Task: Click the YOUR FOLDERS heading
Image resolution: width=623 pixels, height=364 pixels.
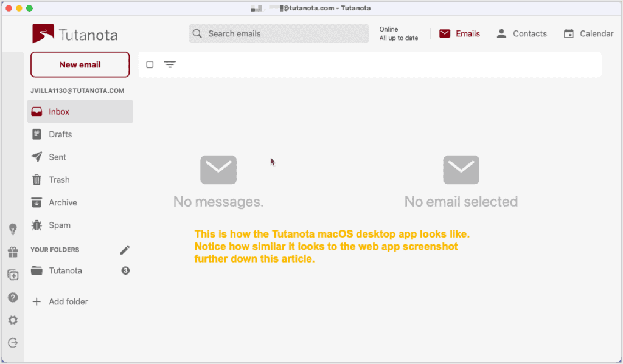Action: [x=55, y=250]
